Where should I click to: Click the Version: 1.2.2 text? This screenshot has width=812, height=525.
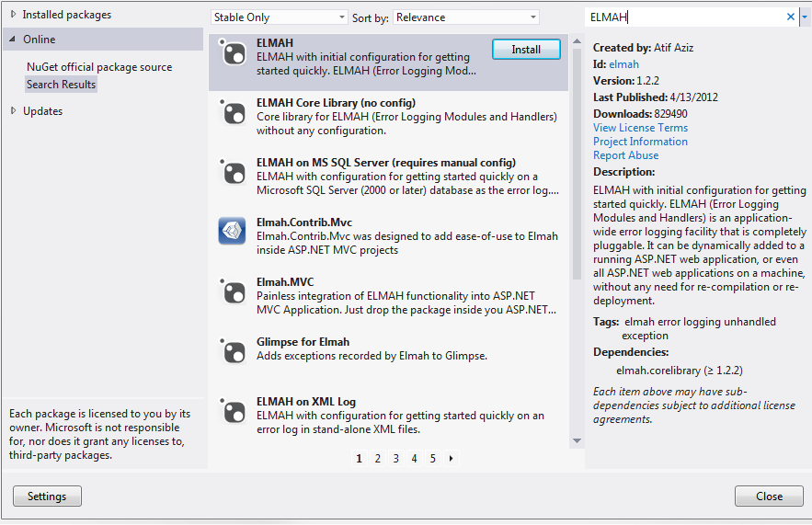point(625,81)
